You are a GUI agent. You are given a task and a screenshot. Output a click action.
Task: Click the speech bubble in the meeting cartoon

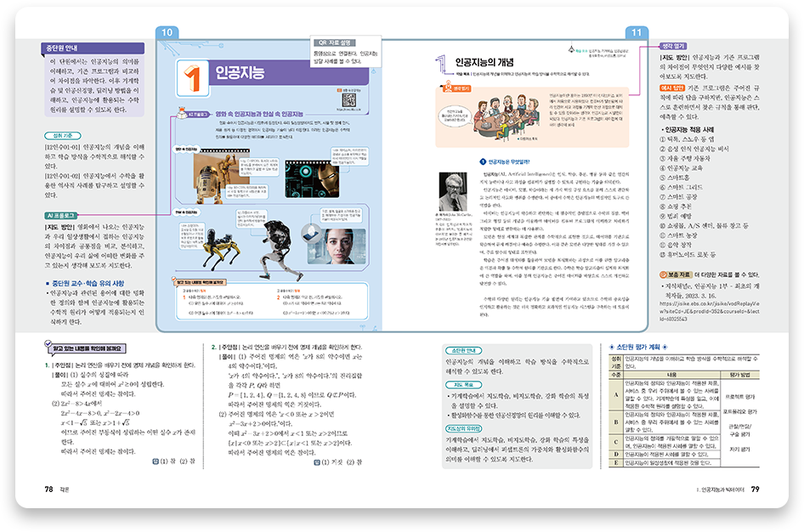[x=455, y=115]
